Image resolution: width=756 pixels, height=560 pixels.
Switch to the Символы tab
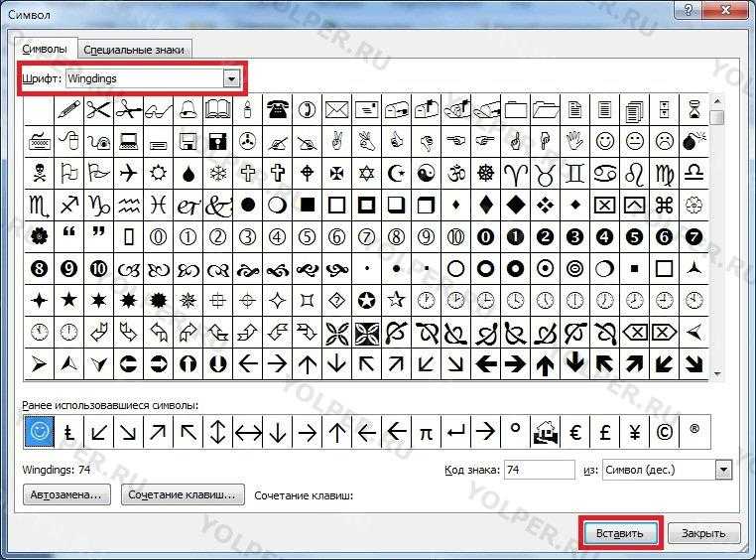(x=45, y=50)
